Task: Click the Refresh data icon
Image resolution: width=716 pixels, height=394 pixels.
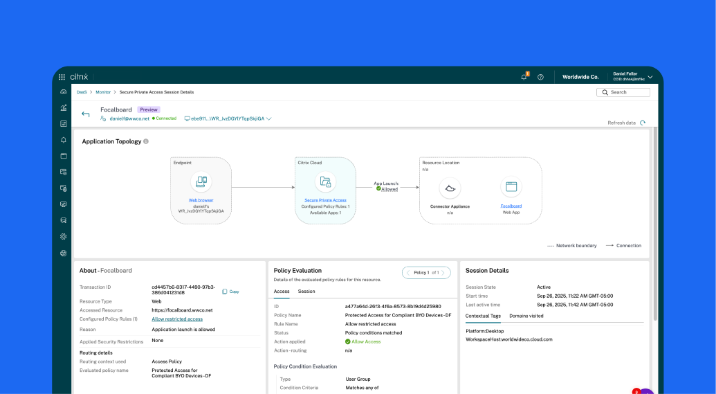Action: tap(643, 123)
